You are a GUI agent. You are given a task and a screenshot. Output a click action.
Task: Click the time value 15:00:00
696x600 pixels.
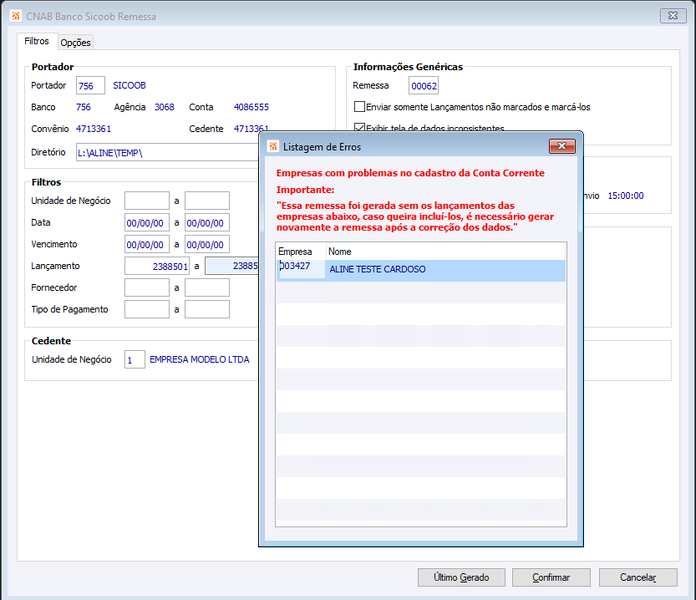click(x=625, y=196)
